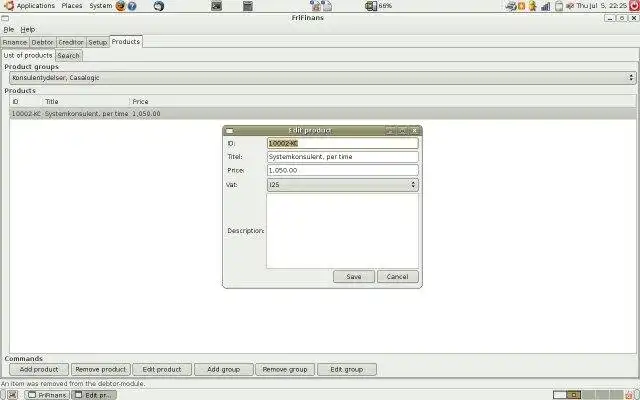
Task: Click the show desktop icon in bottom panel
Action: 13,395
